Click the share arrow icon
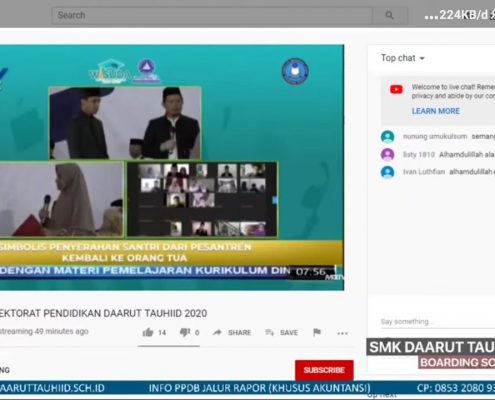The width and height of the screenshot is (495, 400). [x=217, y=332]
